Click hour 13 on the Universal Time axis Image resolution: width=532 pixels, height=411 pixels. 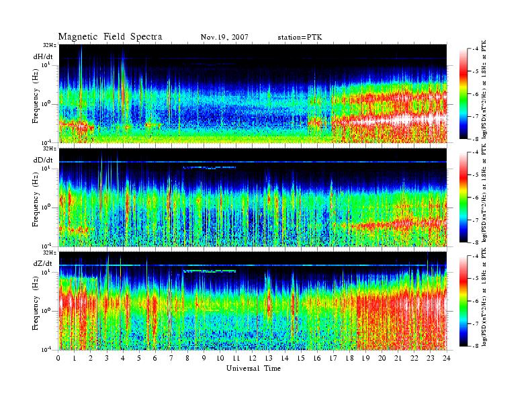pos(269,359)
